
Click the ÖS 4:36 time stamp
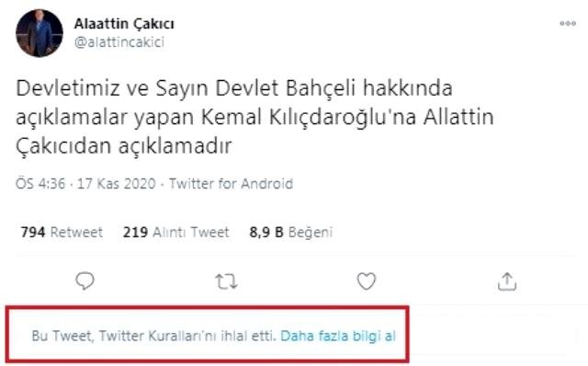coord(40,184)
